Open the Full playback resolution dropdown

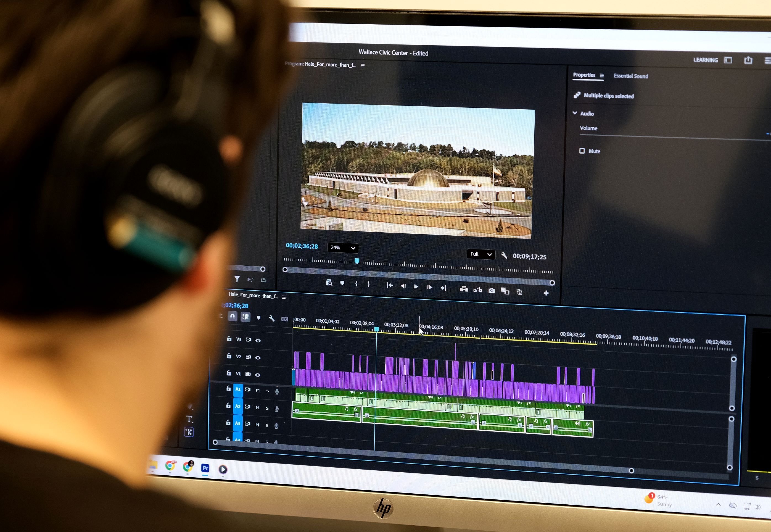click(481, 254)
